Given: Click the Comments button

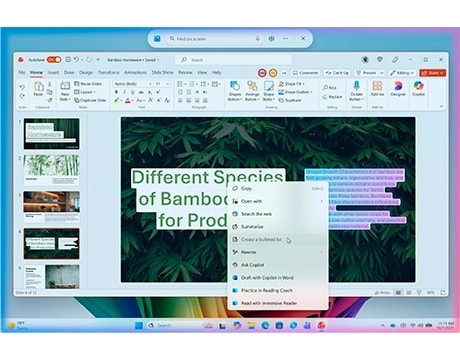Looking at the screenshot, I should click(x=305, y=73).
